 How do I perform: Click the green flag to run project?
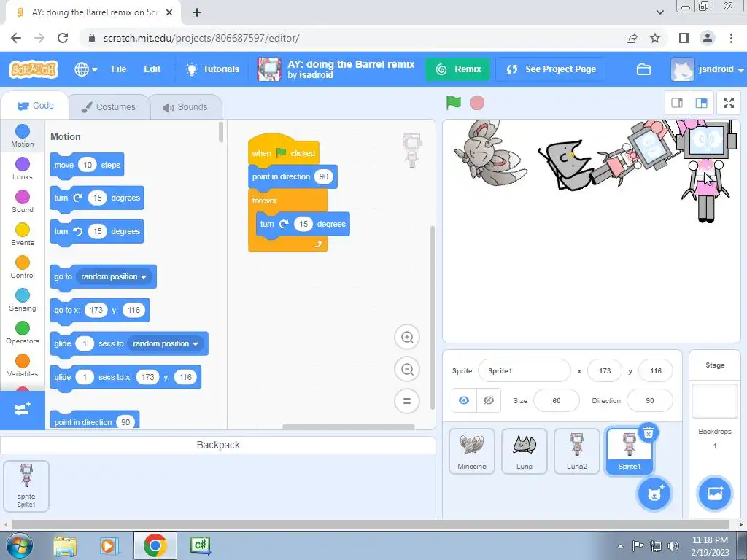(454, 102)
